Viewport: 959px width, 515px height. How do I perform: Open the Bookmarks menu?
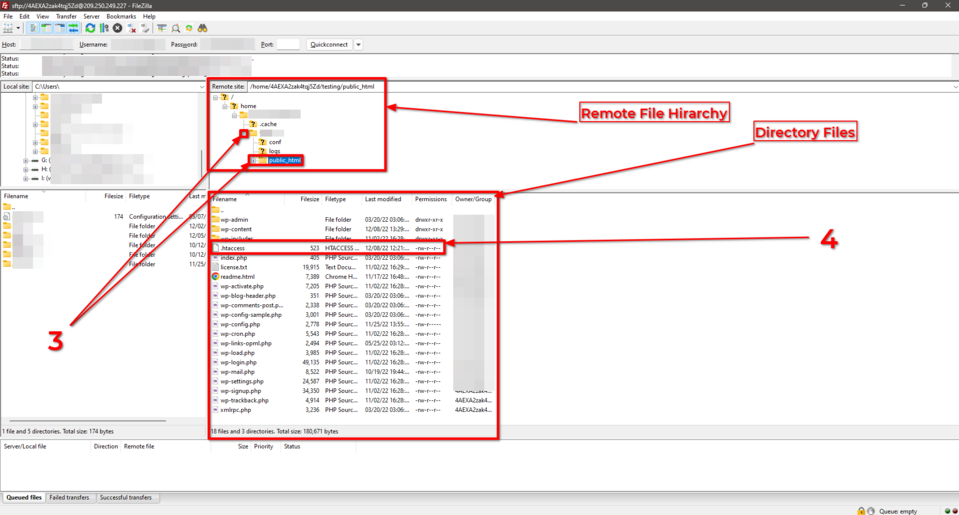(x=121, y=17)
